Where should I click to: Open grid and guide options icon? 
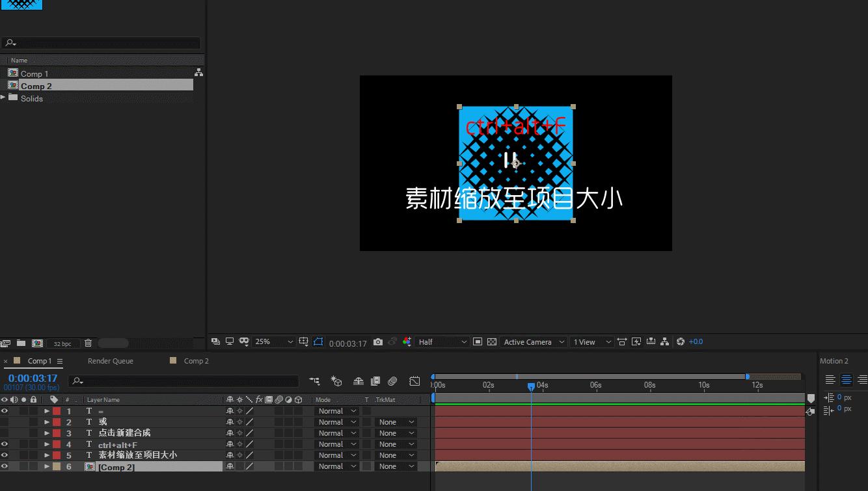tap(303, 341)
